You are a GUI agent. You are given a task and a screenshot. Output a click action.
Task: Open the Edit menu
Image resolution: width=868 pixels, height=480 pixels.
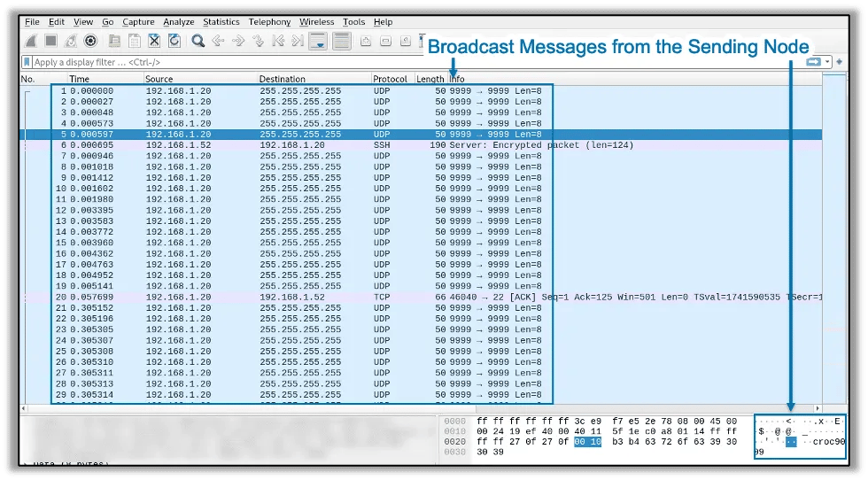tap(57, 21)
